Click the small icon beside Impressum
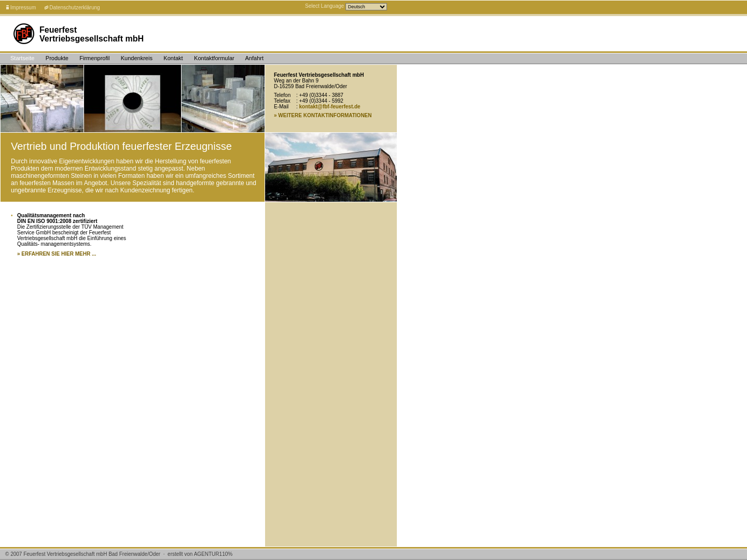This screenshot has width=747, height=560. 7,8
